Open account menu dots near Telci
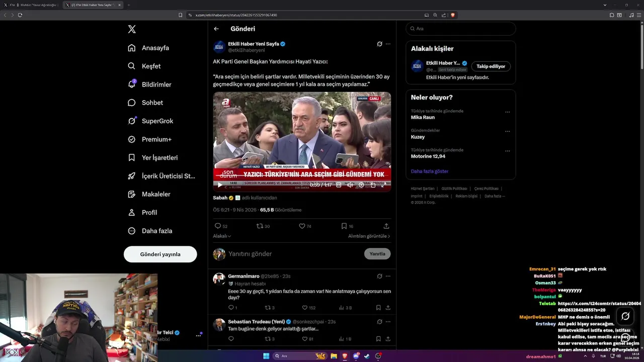This screenshot has width=644, height=362. click(198, 335)
